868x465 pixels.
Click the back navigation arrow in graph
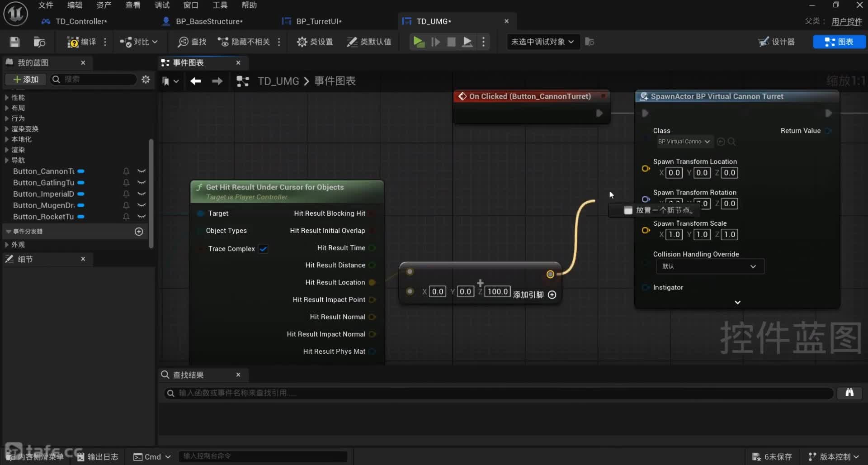pyautogui.click(x=195, y=81)
